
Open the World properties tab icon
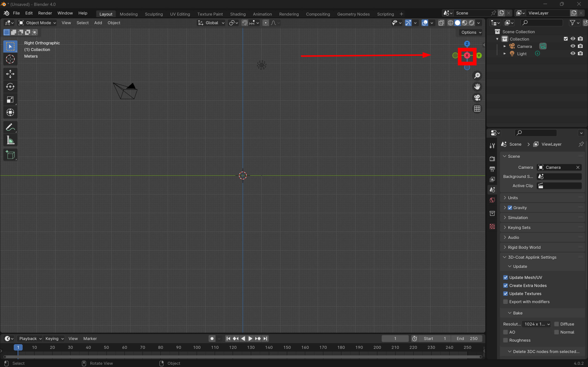click(x=492, y=200)
